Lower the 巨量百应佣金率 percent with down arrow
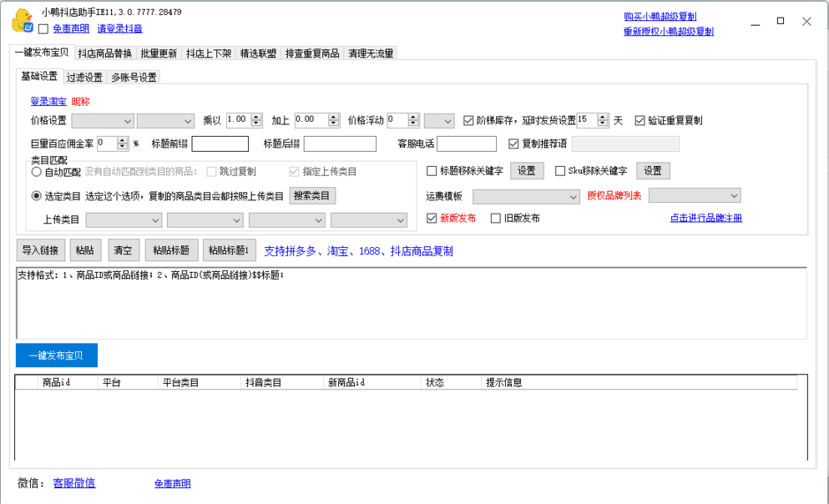This screenshot has height=504, width=829. coord(123,147)
